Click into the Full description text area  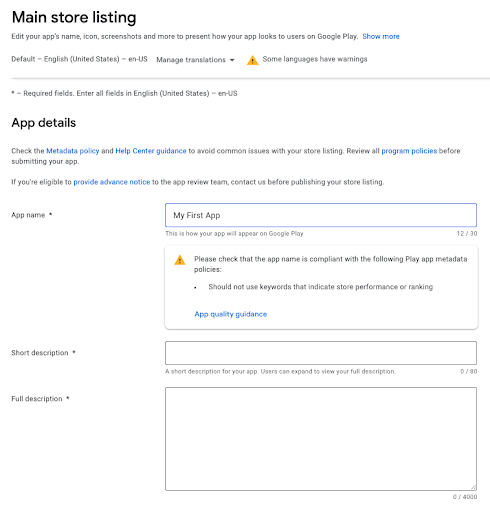(321, 439)
